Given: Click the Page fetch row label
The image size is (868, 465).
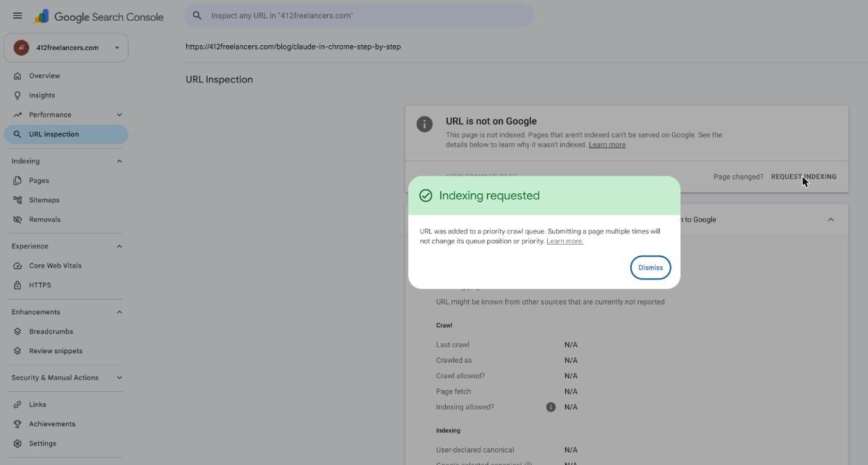Looking at the screenshot, I should (453, 391).
